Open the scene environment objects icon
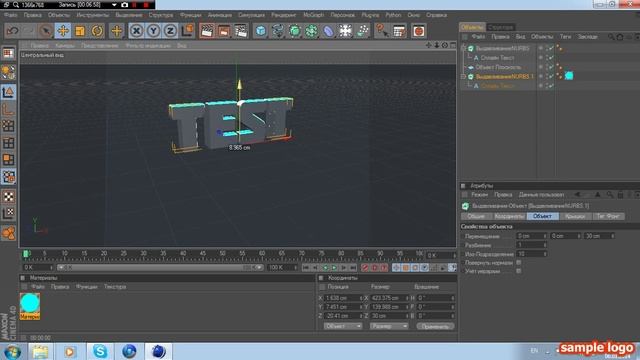 [345, 31]
